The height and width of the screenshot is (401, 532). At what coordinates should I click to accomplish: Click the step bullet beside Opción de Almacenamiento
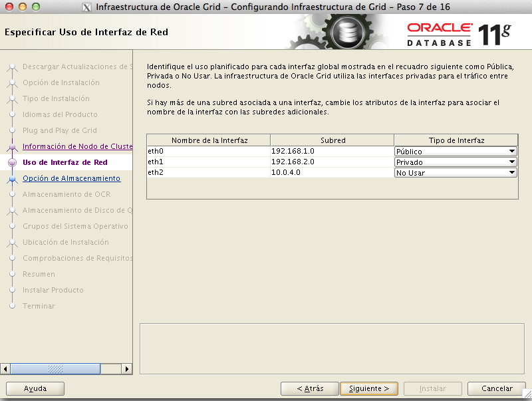(12, 178)
